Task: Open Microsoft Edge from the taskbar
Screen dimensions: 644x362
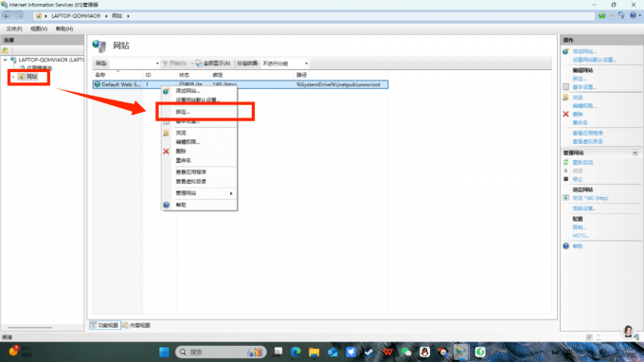Action: 295,353
